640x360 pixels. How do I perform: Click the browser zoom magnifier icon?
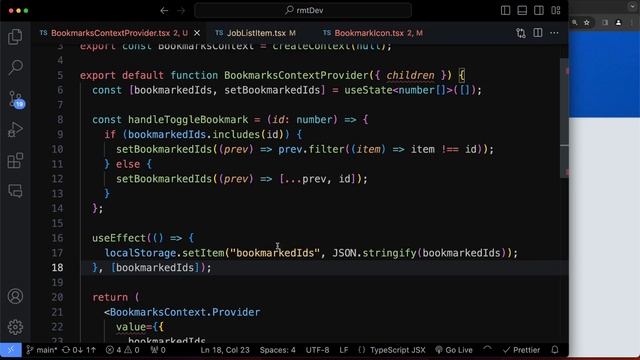point(574,22)
